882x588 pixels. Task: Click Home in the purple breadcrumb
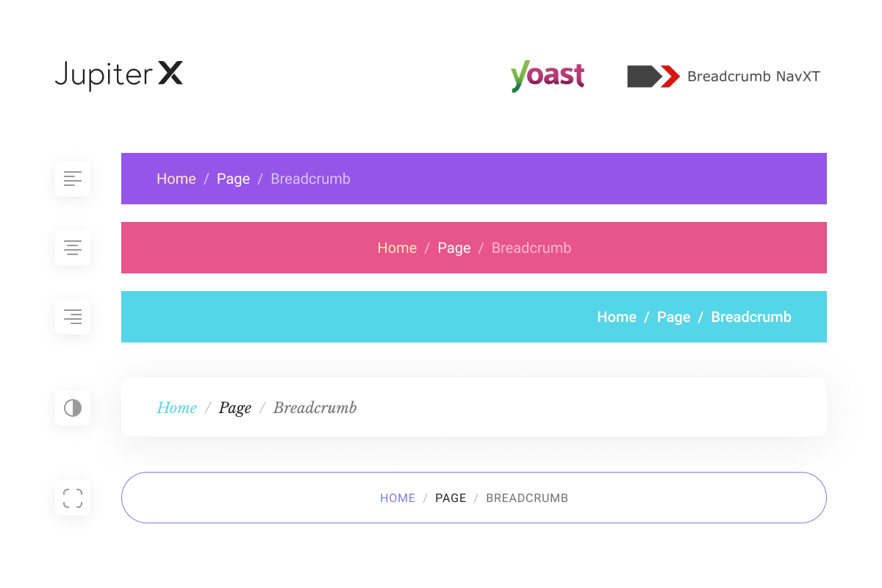[176, 179]
